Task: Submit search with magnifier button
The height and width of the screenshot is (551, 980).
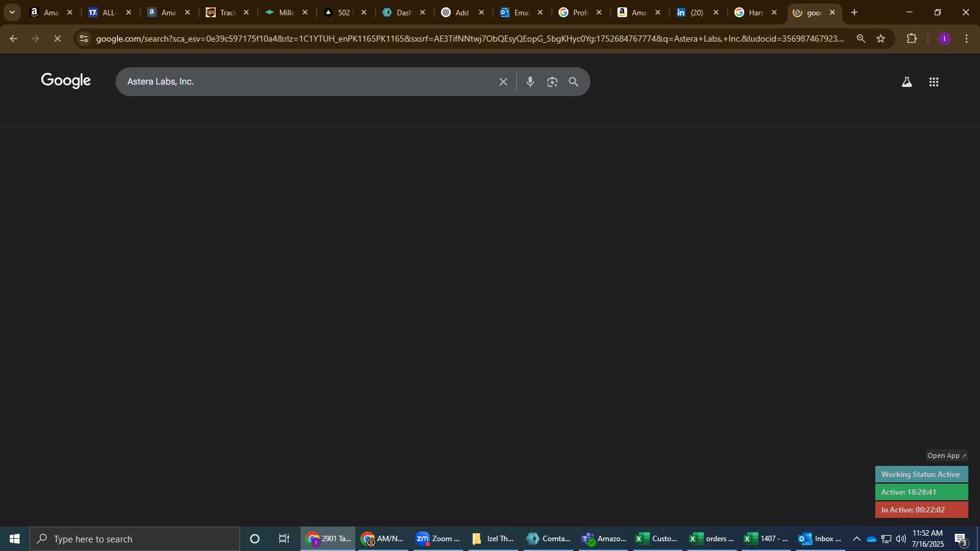Action: click(574, 81)
